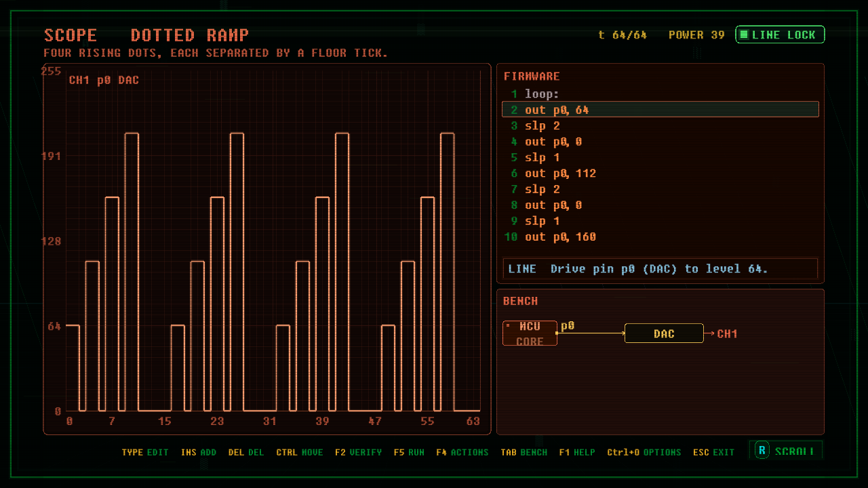Open Ctrl+O OPTIONS
868x488 pixels.
(x=644, y=452)
